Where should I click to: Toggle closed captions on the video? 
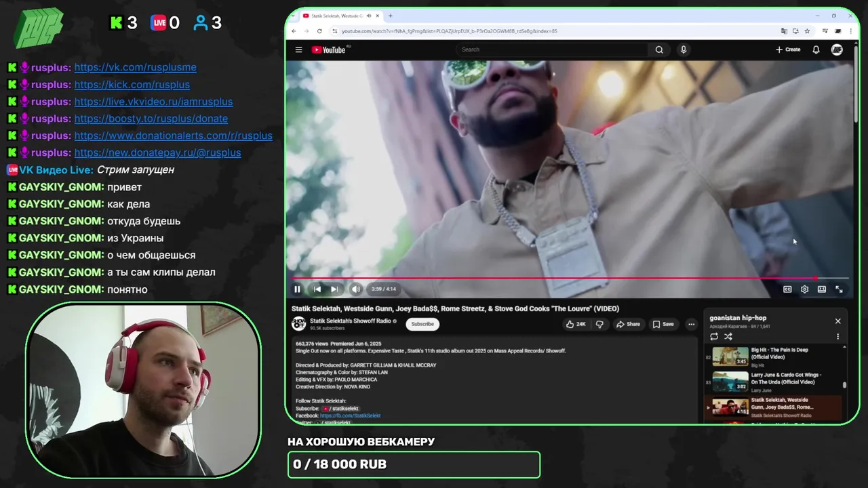[x=787, y=289]
